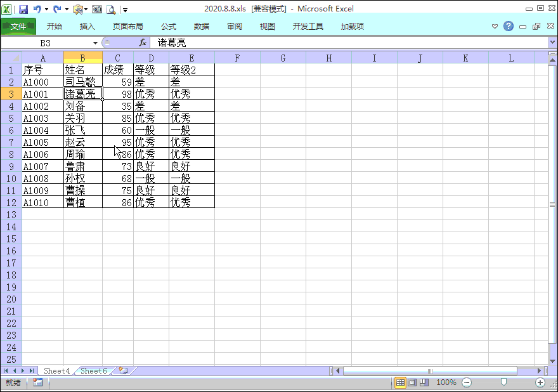Image resolution: width=558 pixels, height=392 pixels.
Task: Select column F header
Action: tap(237, 58)
